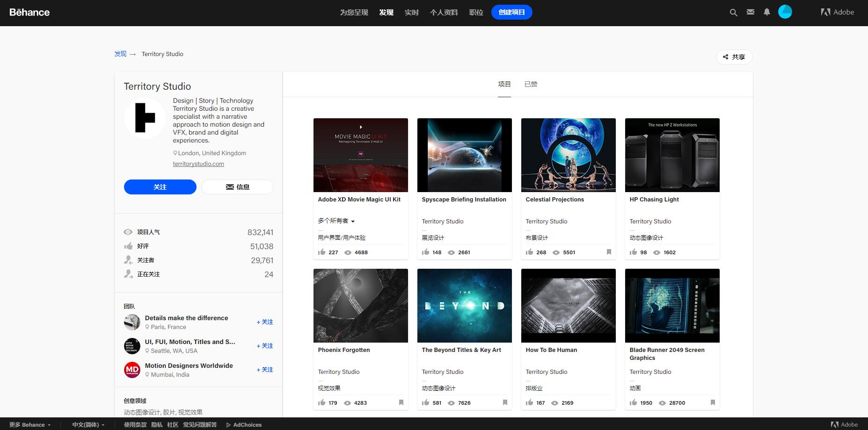Follow Motion Designers Worldwide team
The height and width of the screenshot is (430, 868).
(x=265, y=370)
